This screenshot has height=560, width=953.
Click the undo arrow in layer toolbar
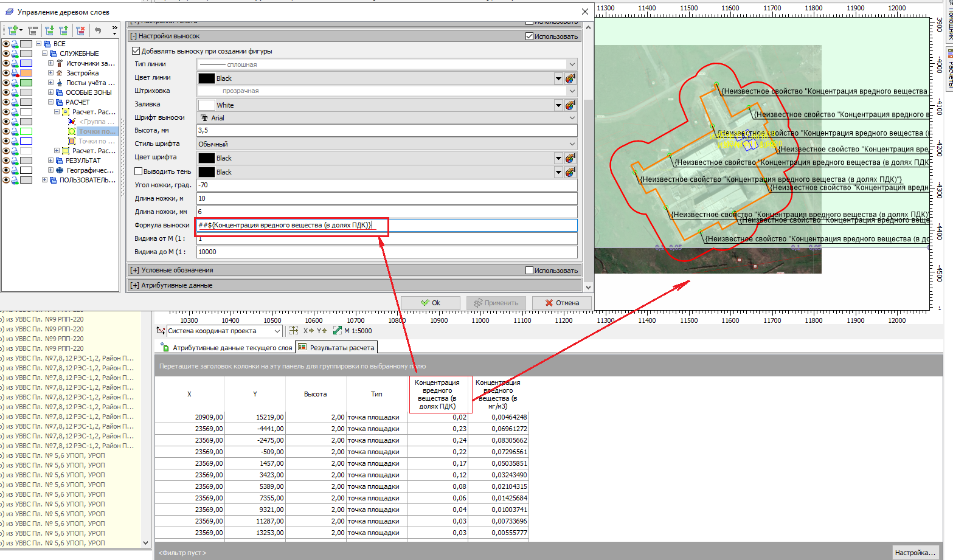(x=98, y=30)
